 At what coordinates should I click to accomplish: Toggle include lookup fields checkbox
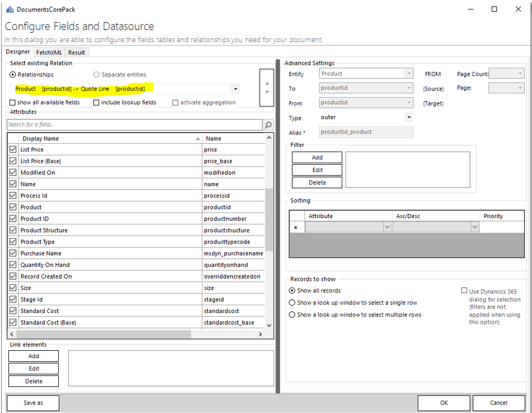(97, 103)
